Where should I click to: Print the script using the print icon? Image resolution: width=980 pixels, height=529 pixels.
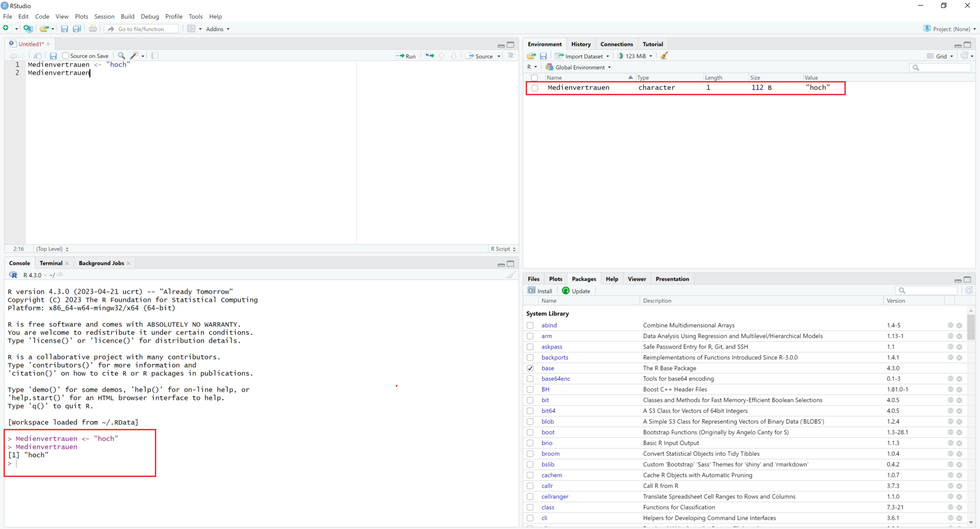[92, 28]
